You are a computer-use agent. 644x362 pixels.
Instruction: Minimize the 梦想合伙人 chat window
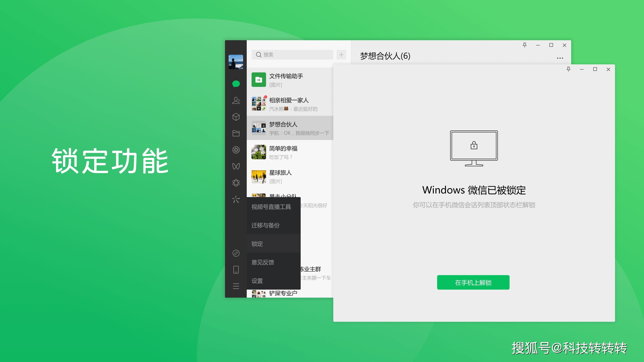(x=538, y=45)
